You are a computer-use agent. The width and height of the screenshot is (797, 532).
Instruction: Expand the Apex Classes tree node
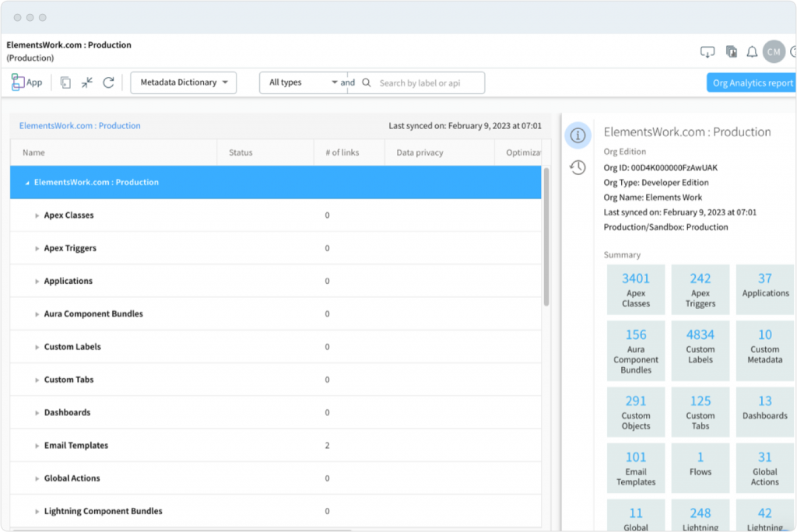tap(37, 215)
